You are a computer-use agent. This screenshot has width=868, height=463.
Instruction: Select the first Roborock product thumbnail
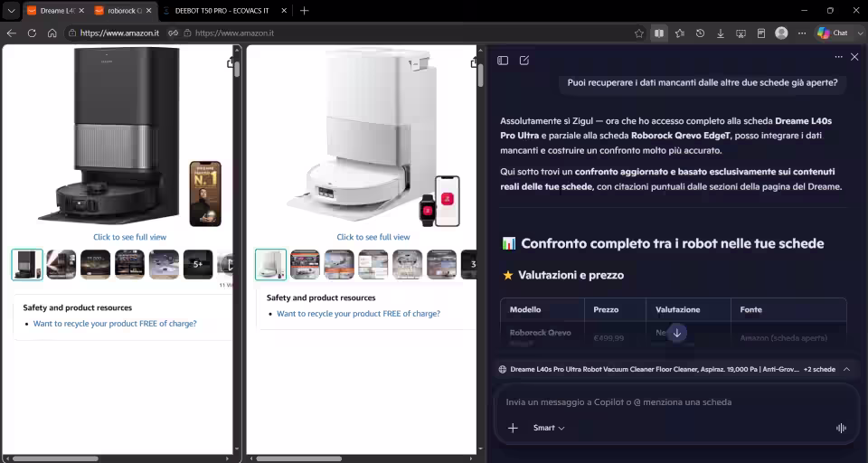[x=270, y=265]
